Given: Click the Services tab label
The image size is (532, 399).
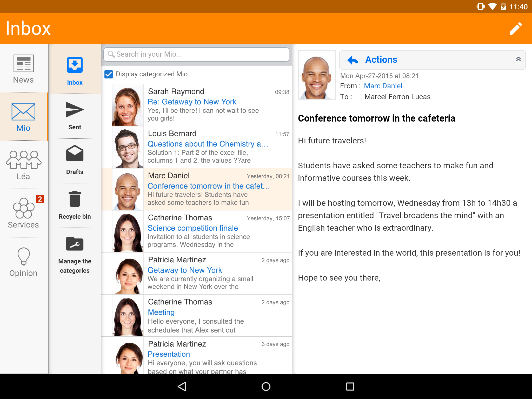Looking at the screenshot, I should tap(23, 225).
